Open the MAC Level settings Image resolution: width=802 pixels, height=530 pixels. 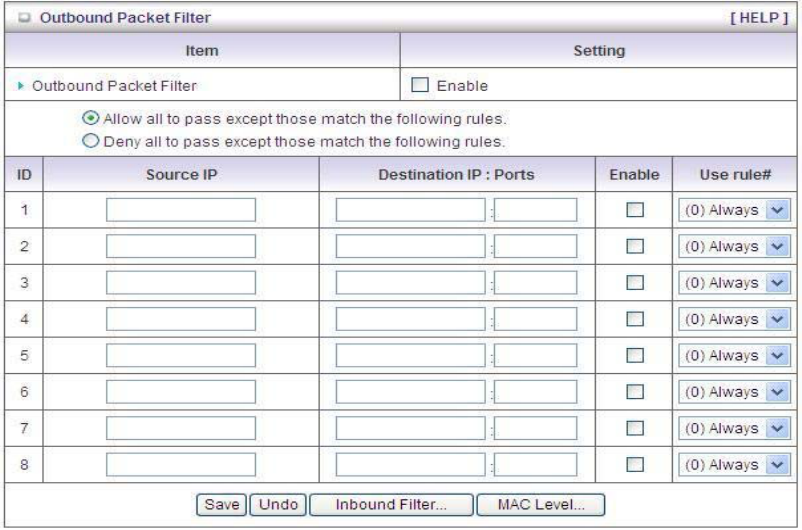pos(543,503)
